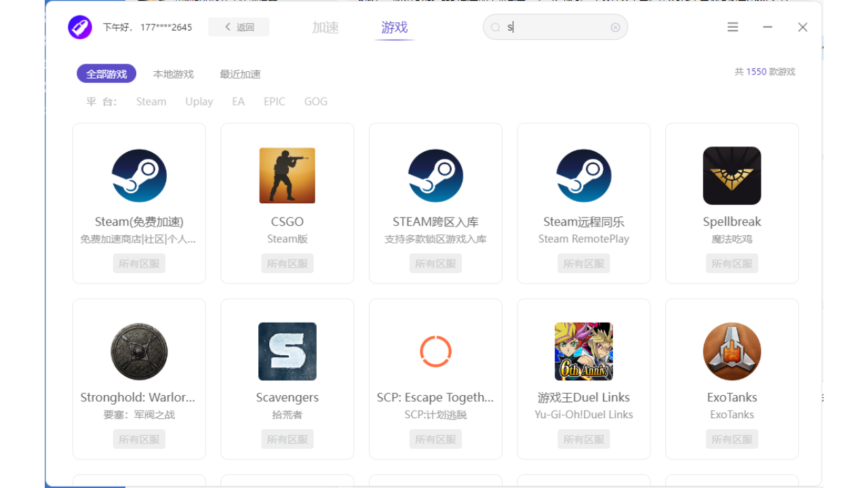The height and width of the screenshot is (488, 868).
Task: Open the hamburger menu icon
Action: (732, 27)
